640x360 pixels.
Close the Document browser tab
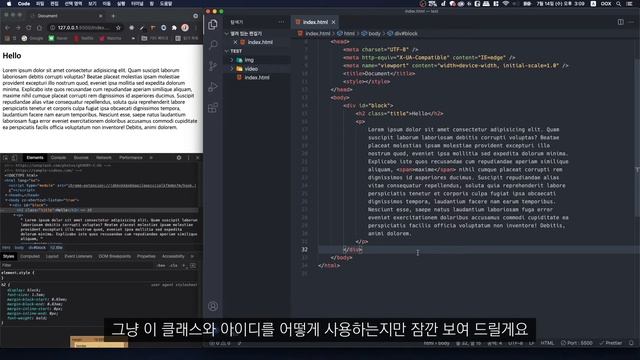pos(100,16)
